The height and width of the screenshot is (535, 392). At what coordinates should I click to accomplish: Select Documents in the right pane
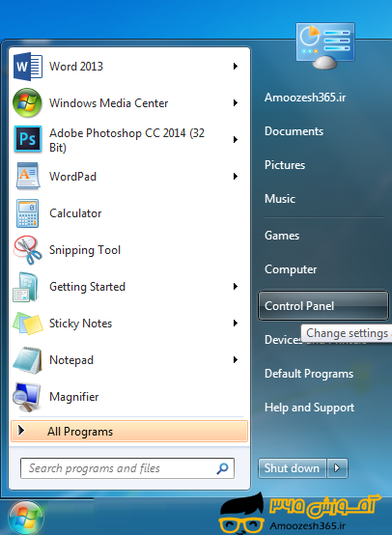click(294, 131)
